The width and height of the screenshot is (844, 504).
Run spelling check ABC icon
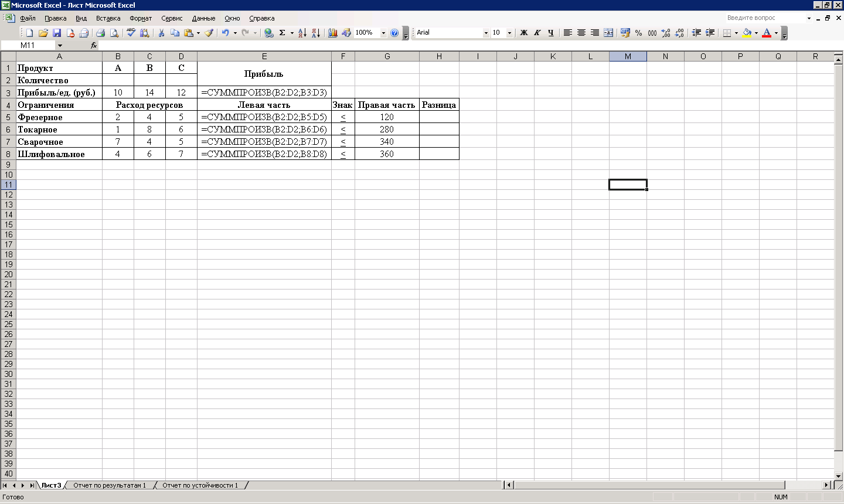(131, 33)
